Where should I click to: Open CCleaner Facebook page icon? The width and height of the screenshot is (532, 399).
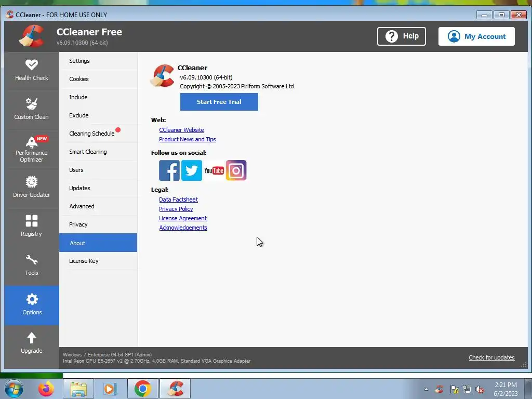tap(169, 170)
